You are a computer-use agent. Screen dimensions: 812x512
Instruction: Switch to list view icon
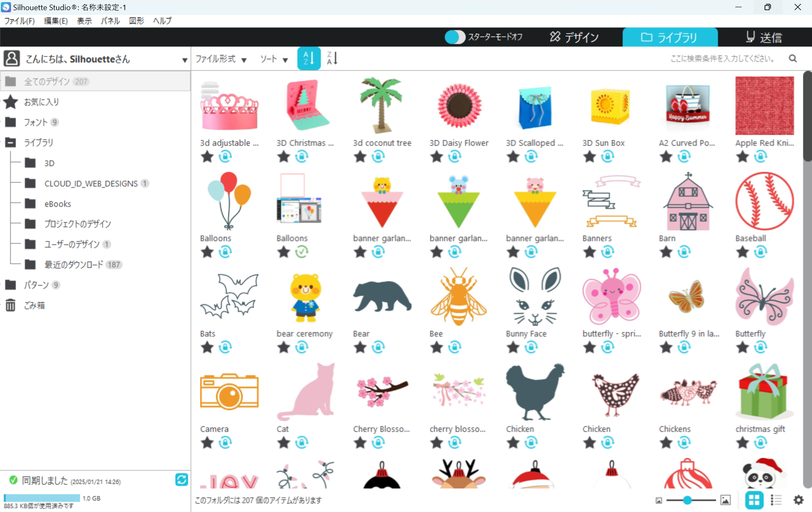point(776,500)
